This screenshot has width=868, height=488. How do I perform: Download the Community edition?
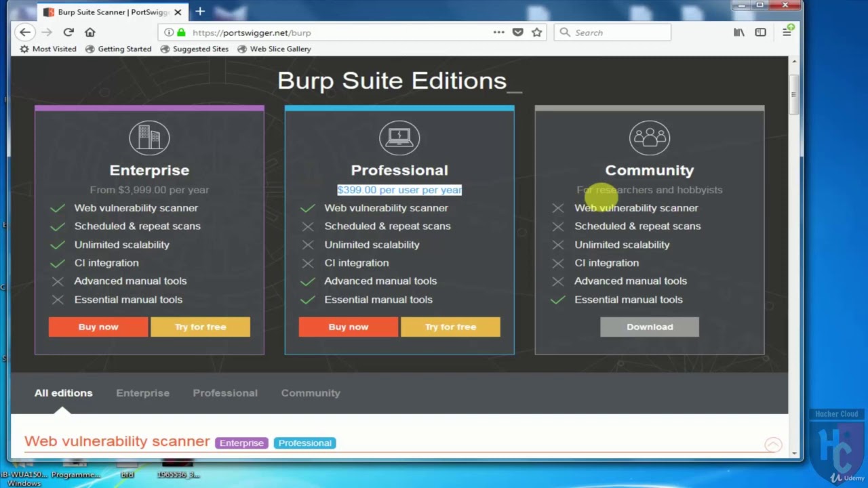coord(650,327)
